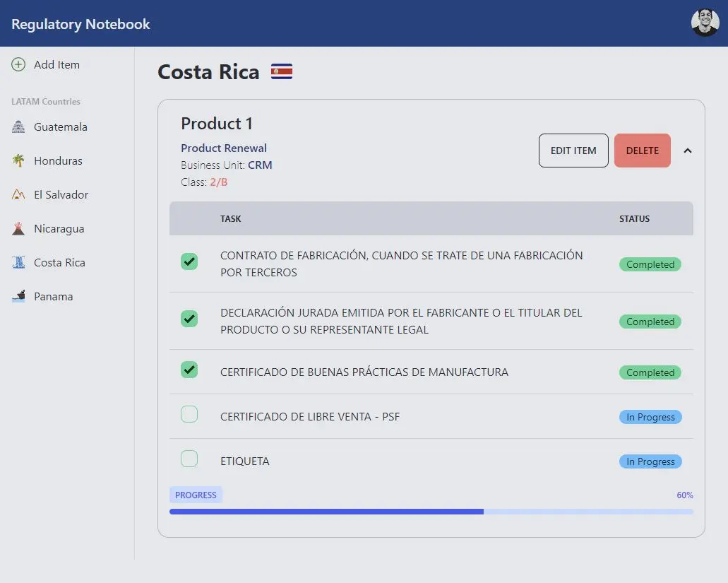Click the El Salvador mountain icon

point(18,195)
